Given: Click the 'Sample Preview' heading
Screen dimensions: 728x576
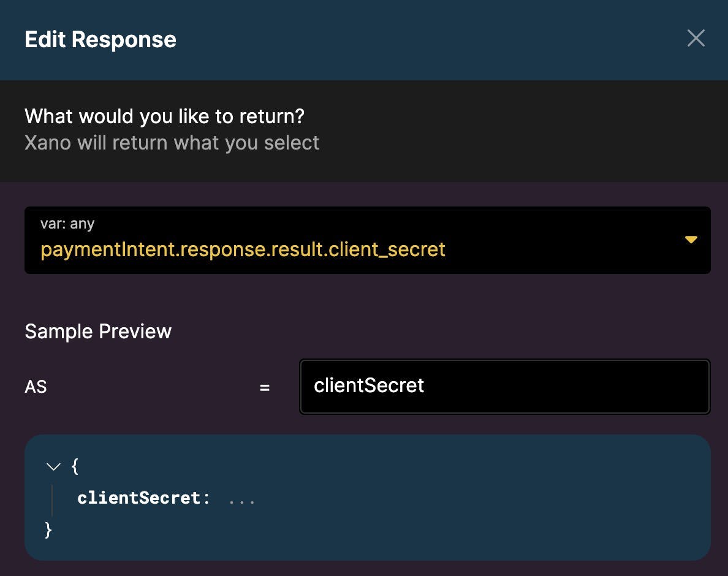Looking at the screenshot, I should [x=98, y=332].
